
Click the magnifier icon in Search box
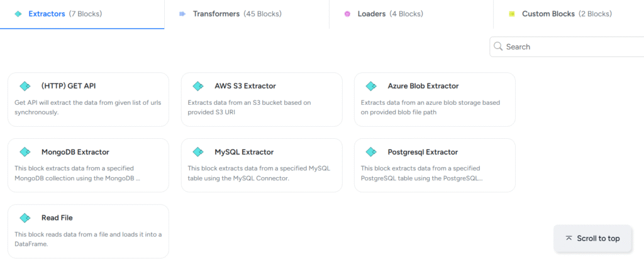coord(498,46)
